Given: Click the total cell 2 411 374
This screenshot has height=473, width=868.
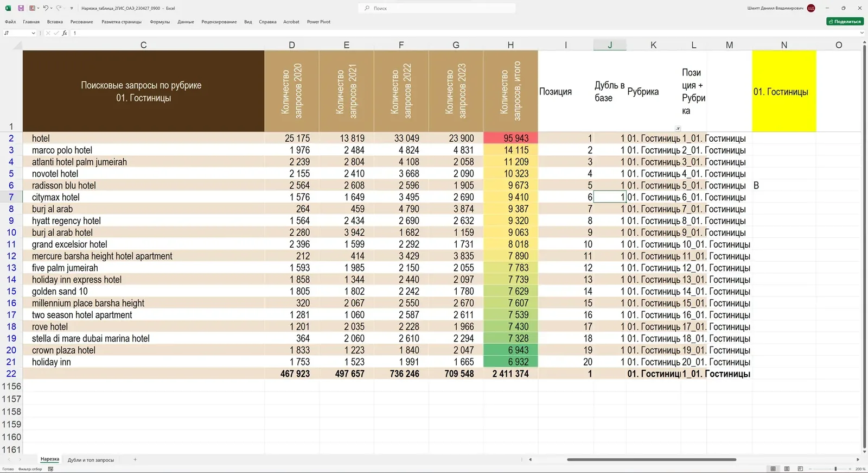Looking at the screenshot, I should tap(510, 374).
